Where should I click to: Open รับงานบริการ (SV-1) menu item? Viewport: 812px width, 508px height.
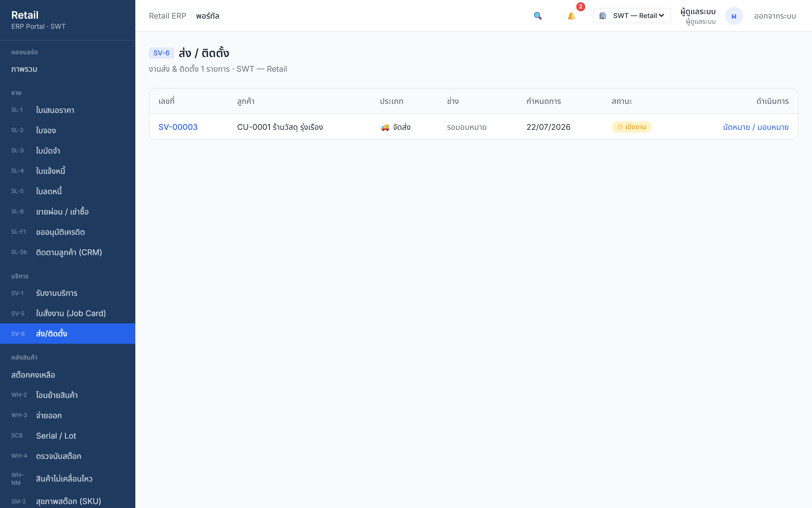point(67,293)
